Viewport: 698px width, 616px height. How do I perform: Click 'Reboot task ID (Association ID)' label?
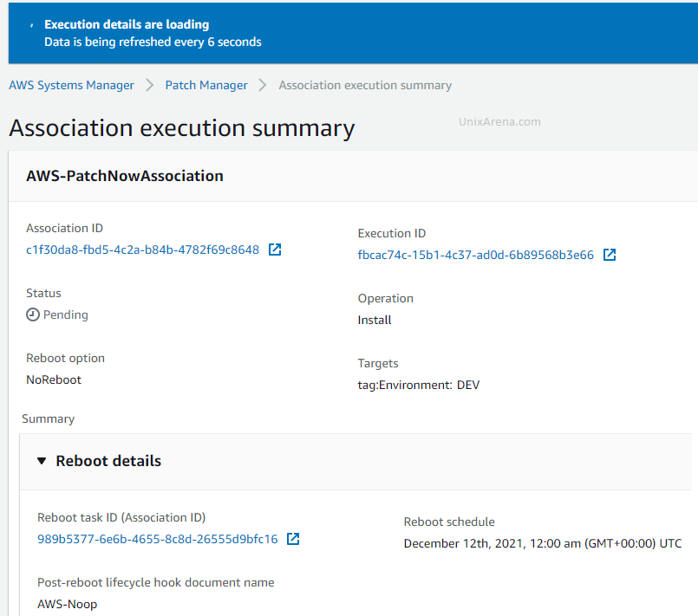pos(121,517)
